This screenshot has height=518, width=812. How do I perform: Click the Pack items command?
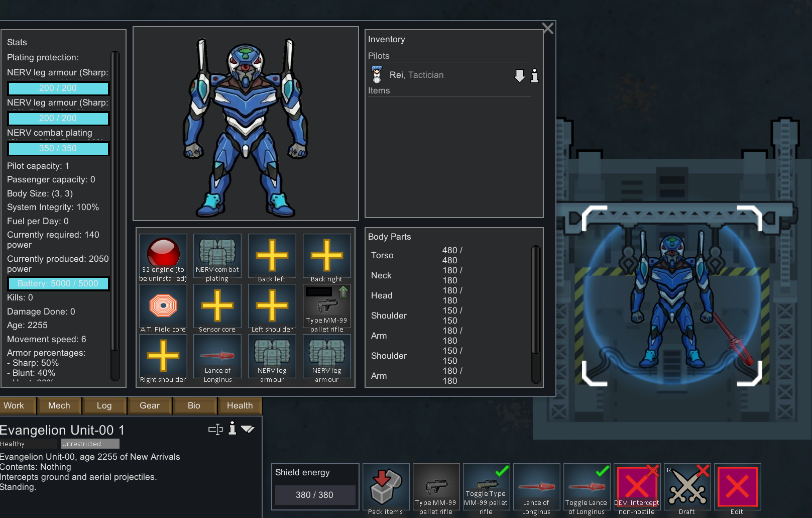point(386,487)
